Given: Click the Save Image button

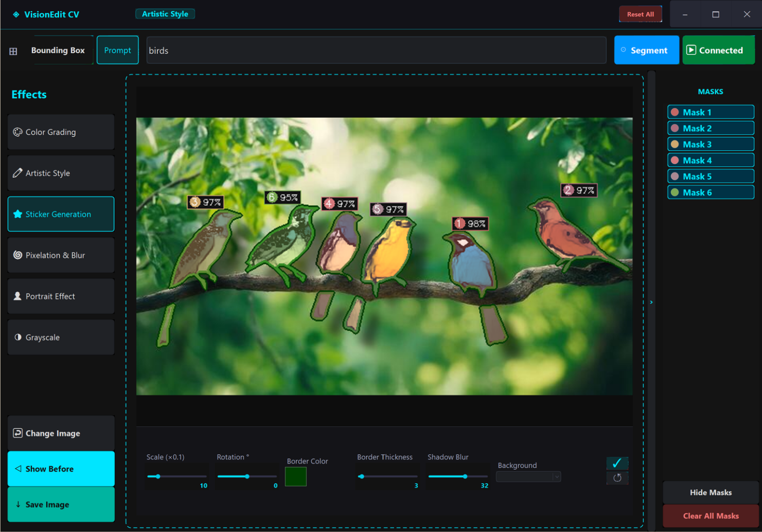Looking at the screenshot, I should 61,505.
